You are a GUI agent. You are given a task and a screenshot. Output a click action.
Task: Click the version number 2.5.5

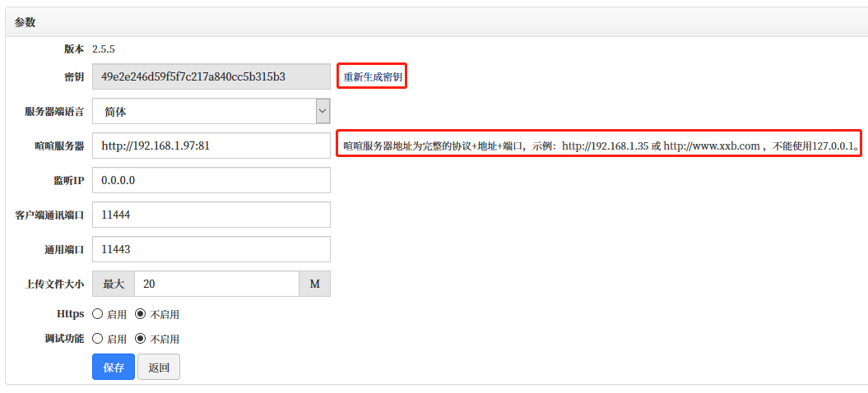click(103, 49)
